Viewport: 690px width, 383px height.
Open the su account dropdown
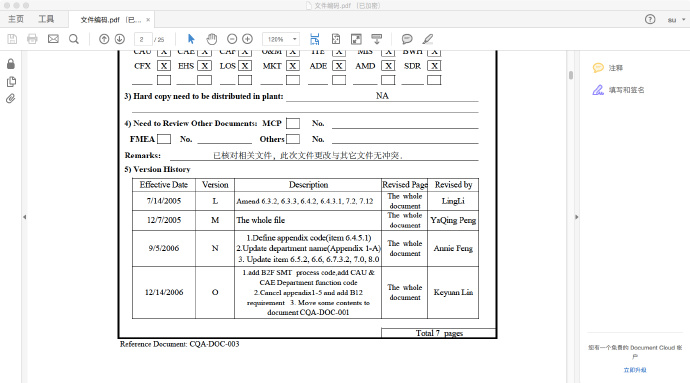[676, 20]
